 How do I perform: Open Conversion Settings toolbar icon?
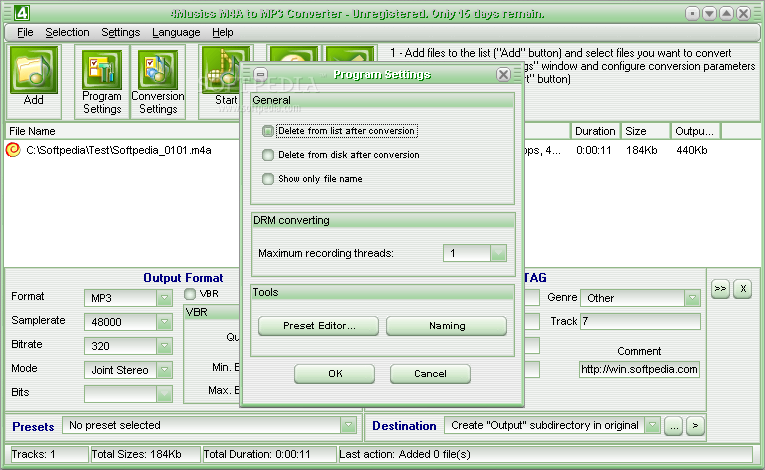click(x=158, y=70)
